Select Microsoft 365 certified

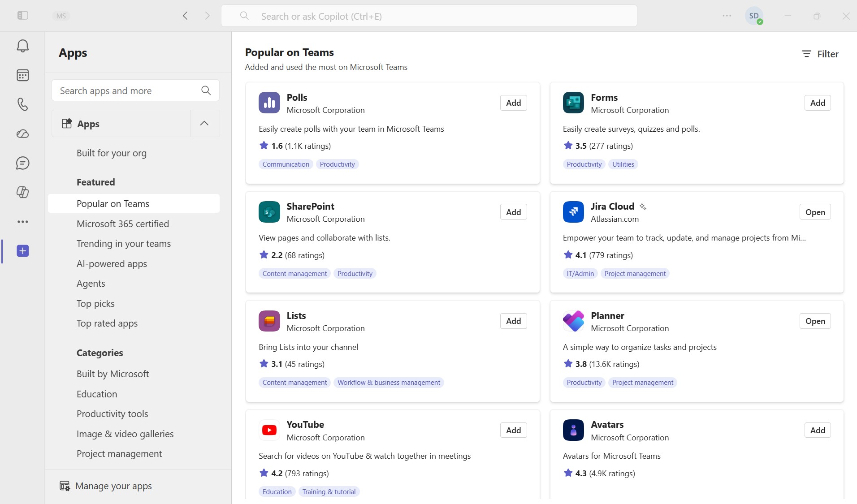pyautogui.click(x=123, y=224)
